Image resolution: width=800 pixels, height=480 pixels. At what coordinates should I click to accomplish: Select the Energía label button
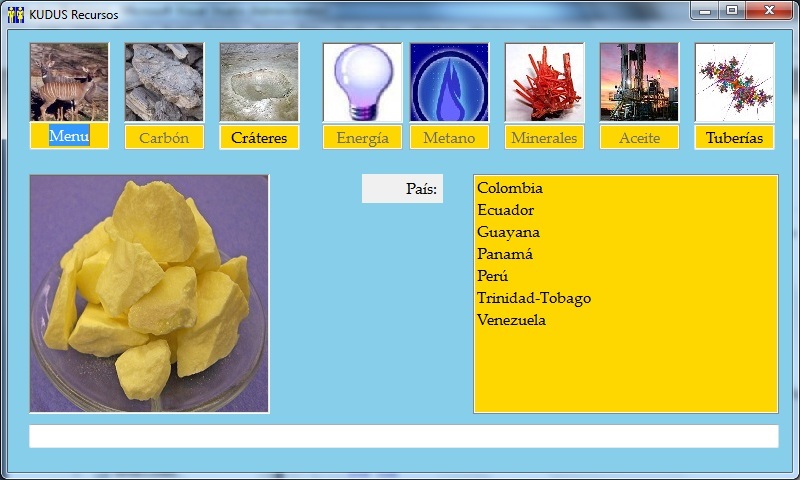coord(362,138)
